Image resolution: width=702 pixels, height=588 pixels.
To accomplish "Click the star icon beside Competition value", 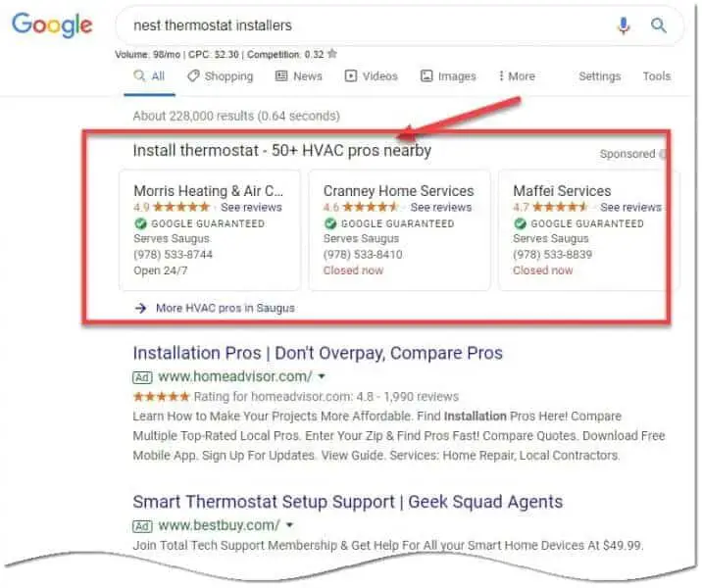I will [331, 54].
